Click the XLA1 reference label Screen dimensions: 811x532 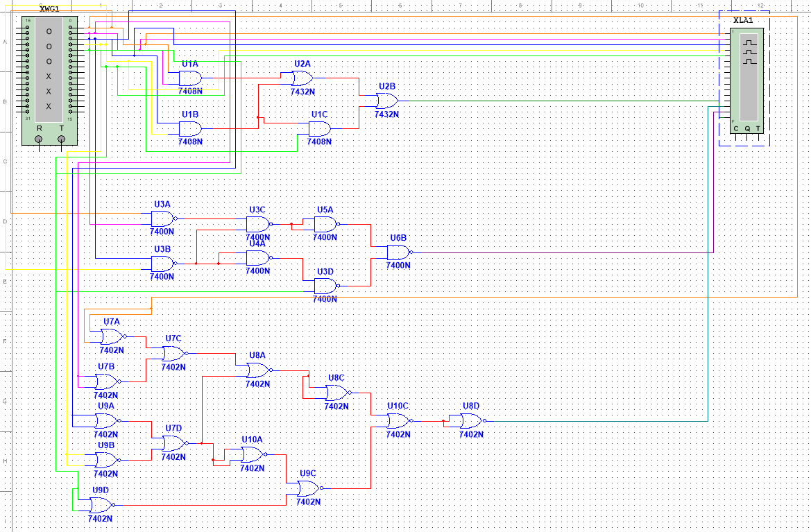(x=743, y=21)
